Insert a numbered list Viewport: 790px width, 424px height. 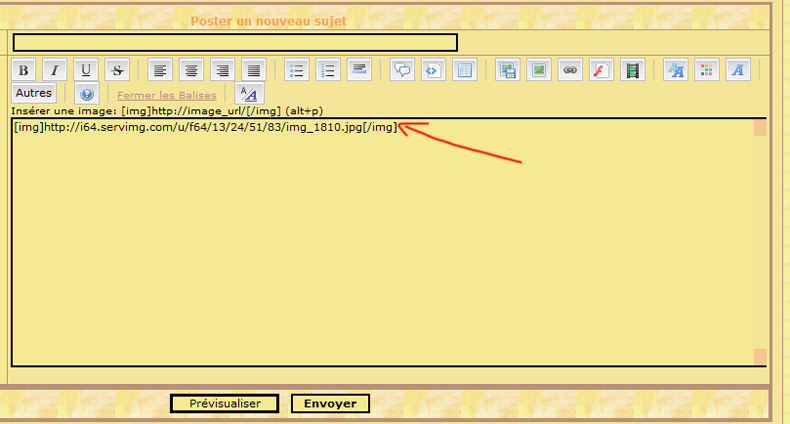pyautogui.click(x=328, y=70)
